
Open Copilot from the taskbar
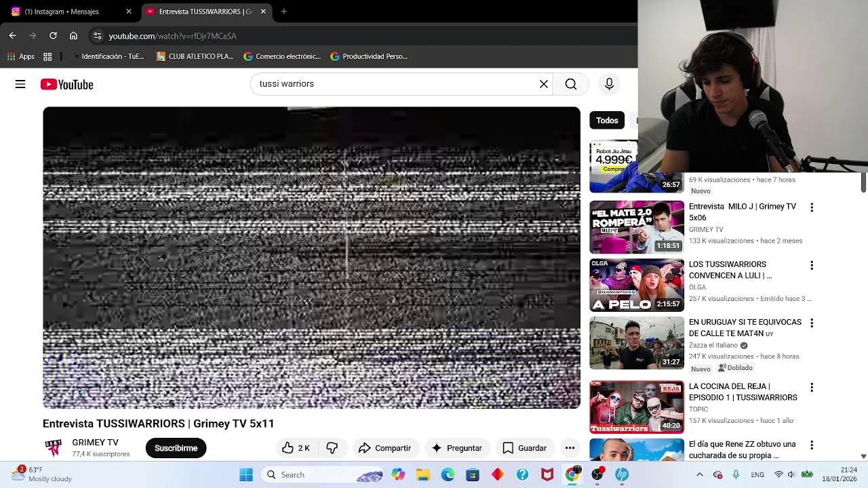(398, 474)
